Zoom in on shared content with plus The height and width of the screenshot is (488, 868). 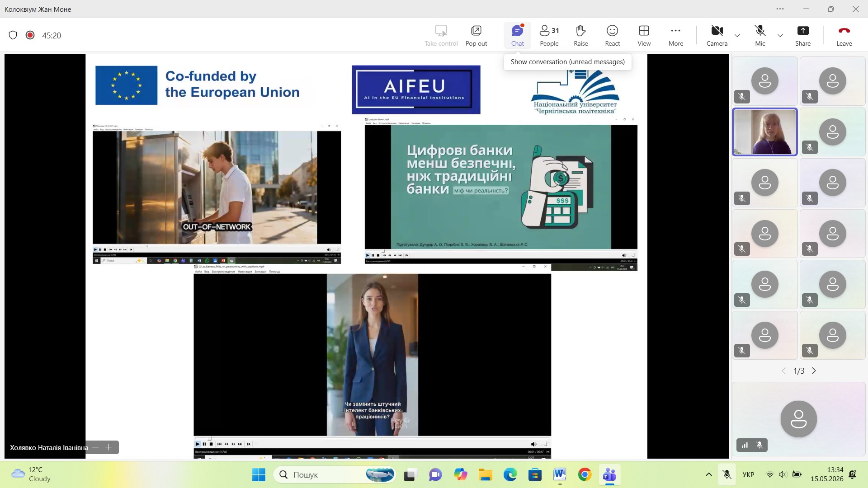click(x=109, y=447)
